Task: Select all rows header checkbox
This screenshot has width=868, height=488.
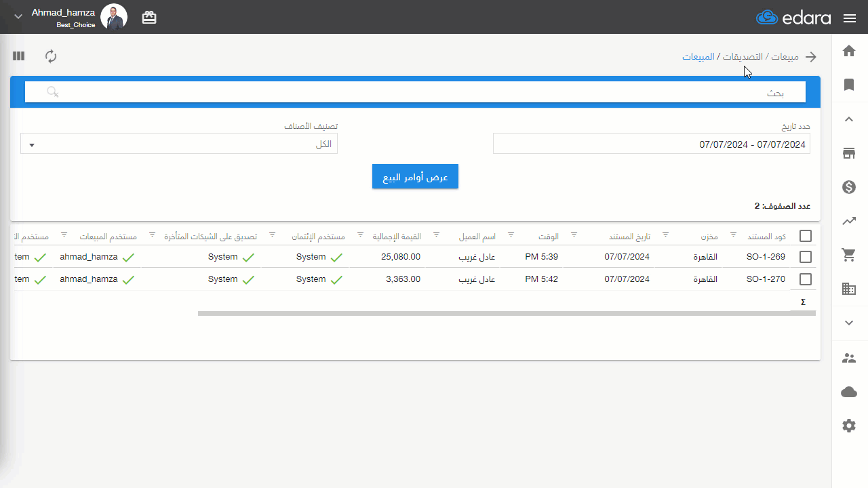Action: coord(806,236)
